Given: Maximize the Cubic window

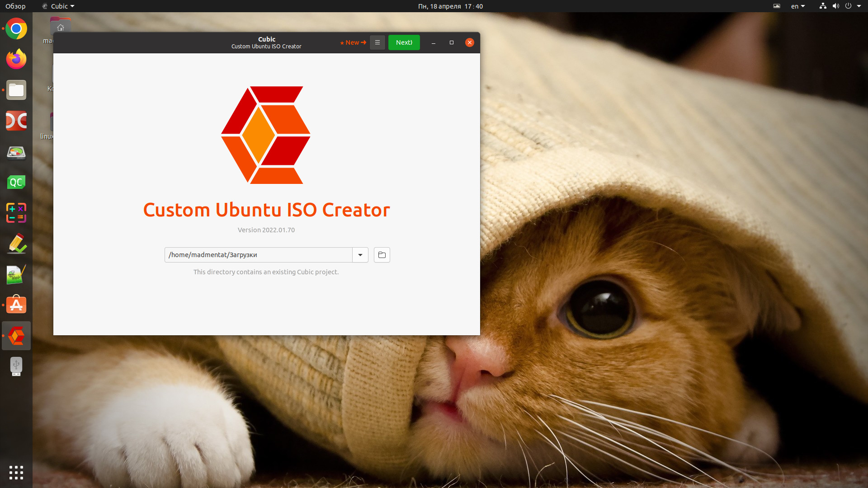Looking at the screenshot, I should click(x=451, y=42).
